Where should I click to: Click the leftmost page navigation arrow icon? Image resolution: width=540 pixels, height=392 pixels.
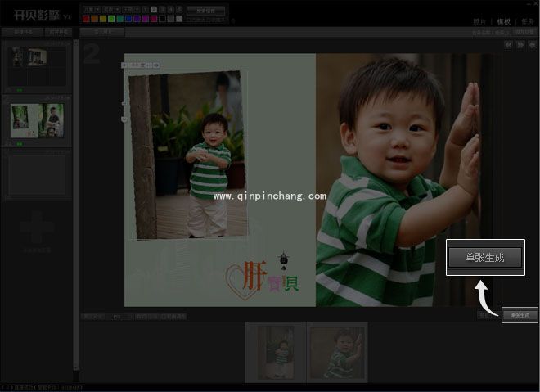coord(508,45)
